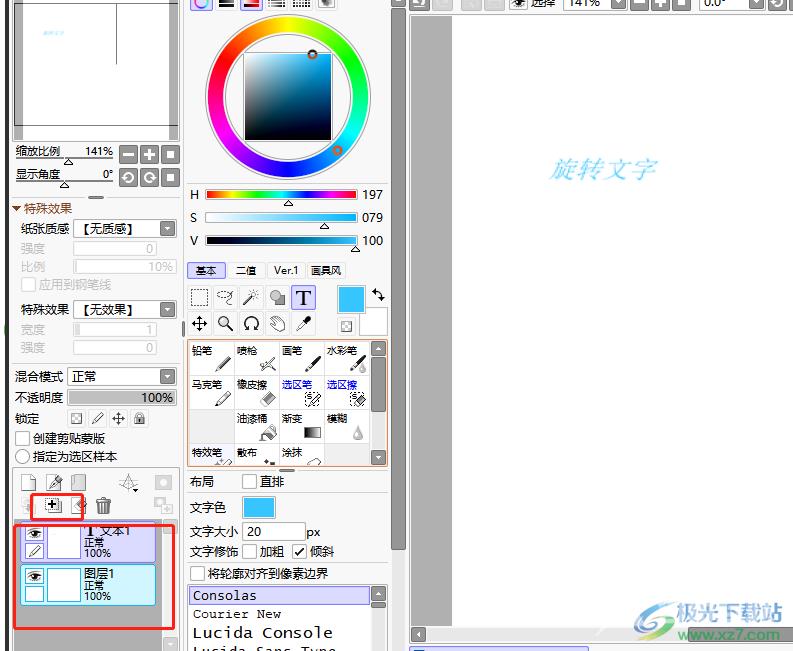Open the perspective ruler dropdown in layer panel

tap(129, 483)
